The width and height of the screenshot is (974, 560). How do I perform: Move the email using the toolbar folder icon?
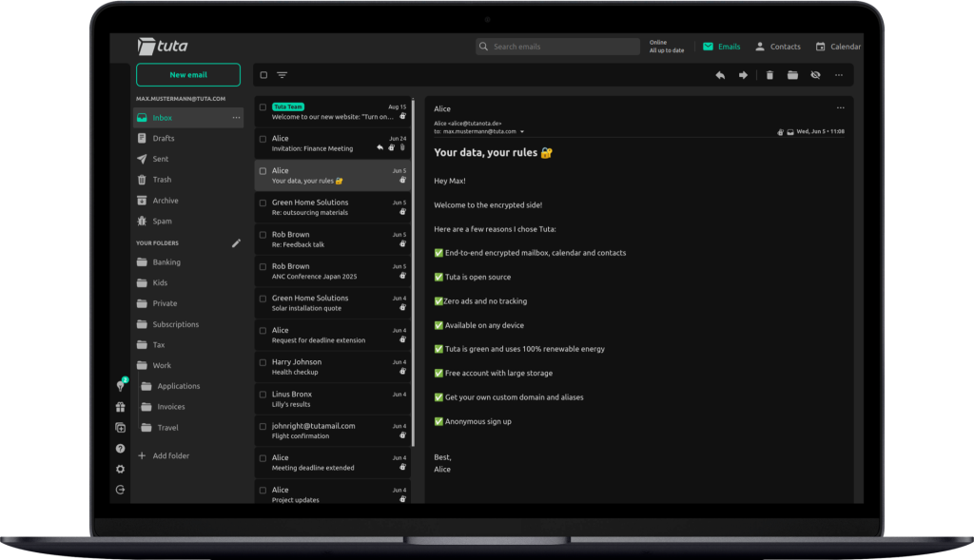(x=792, y=75)
